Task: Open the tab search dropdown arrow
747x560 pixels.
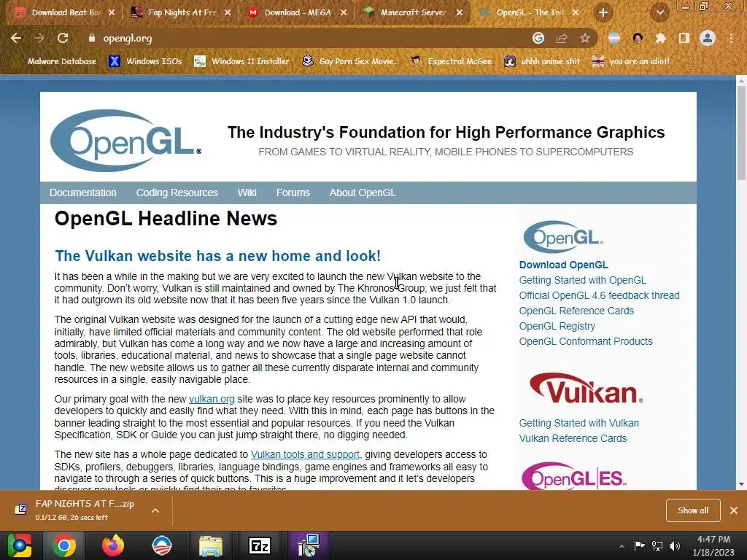Action: click(659, 12)
